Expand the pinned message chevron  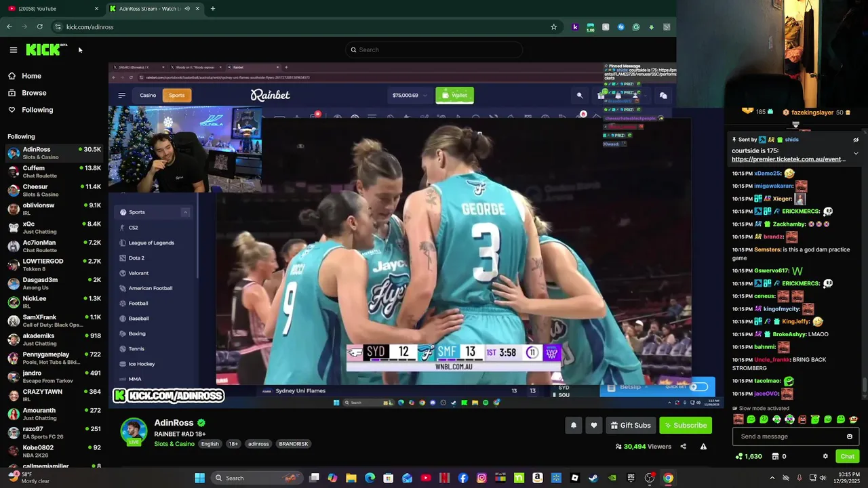tap(856, 154)
